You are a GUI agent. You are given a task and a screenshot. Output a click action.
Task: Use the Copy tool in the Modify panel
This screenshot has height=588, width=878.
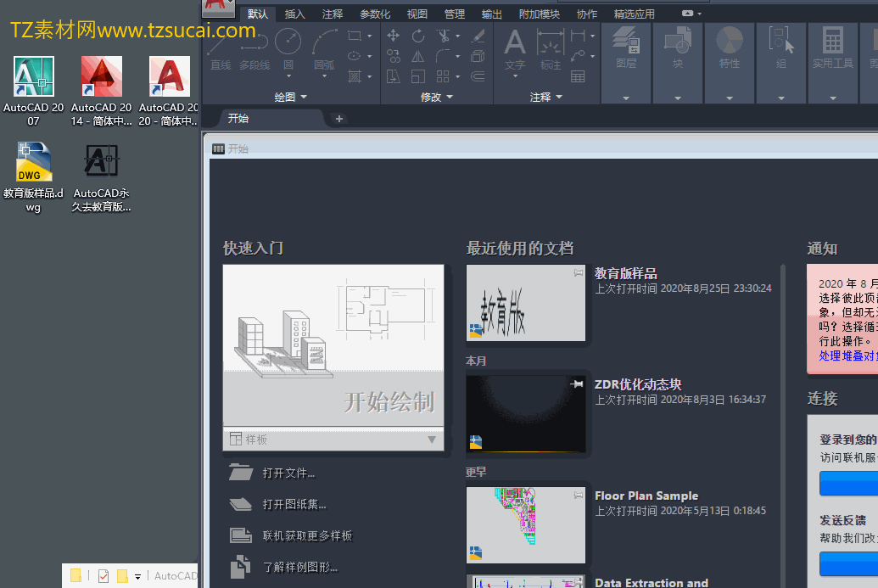pyautogui.click(x=393, y=56)
